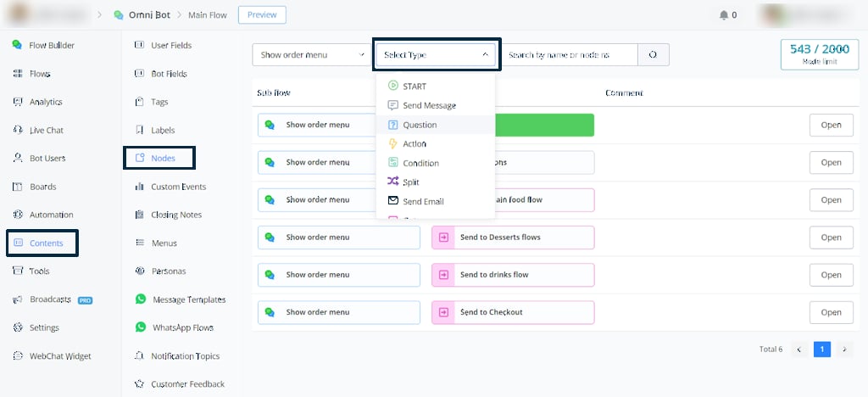
Task: Click WhatsApp icon beside Message Templates
Action: (x=141, y=299)
